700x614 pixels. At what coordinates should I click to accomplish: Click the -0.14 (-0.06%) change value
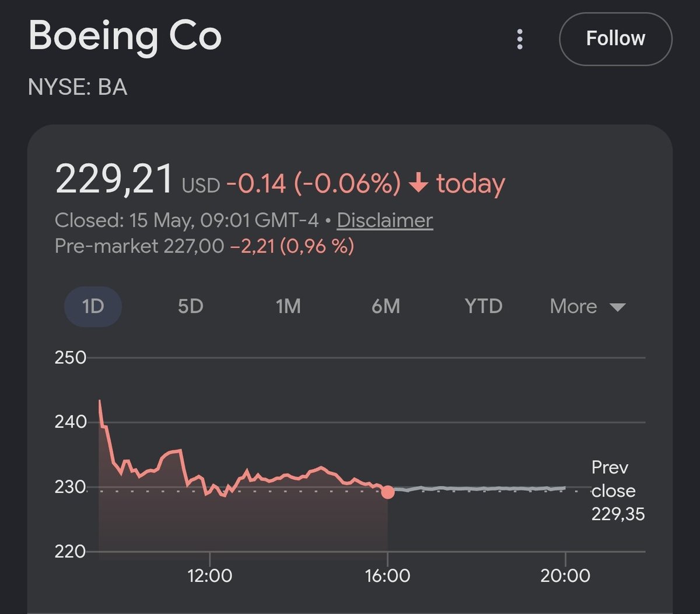(314, 184)
